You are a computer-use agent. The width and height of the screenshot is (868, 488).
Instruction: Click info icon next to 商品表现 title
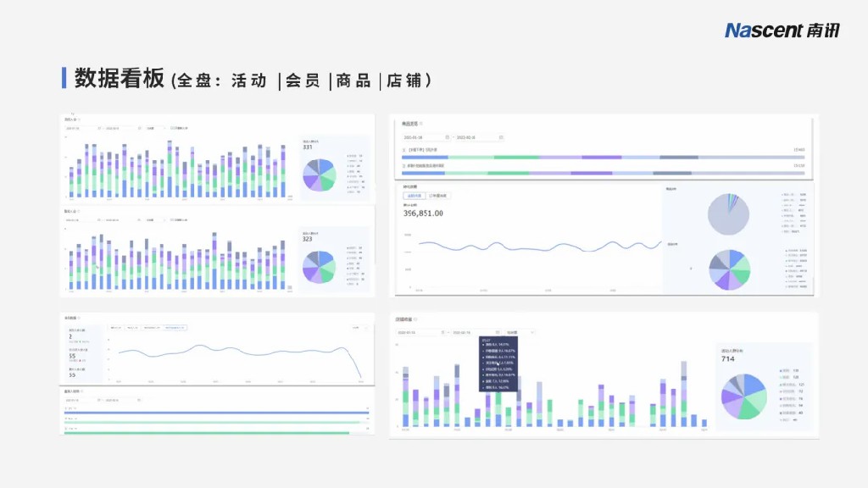(x=420, y=124)
